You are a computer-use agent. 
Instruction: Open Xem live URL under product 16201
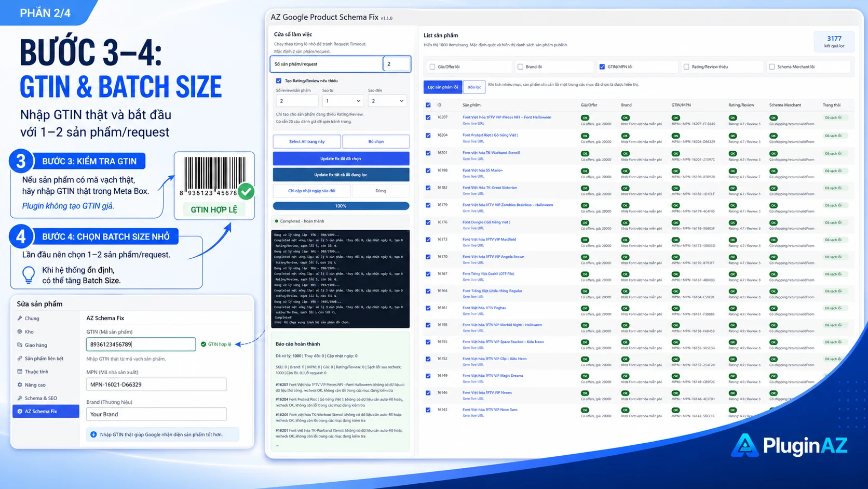coord(473,159)
